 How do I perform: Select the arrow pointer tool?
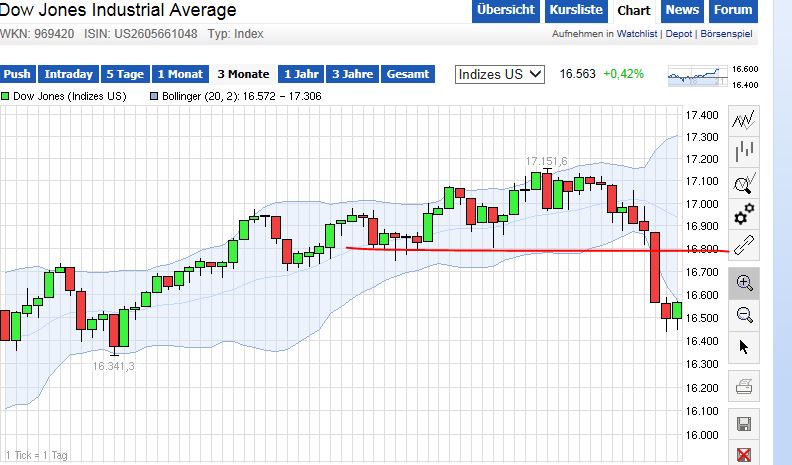(x=744, y=347)
